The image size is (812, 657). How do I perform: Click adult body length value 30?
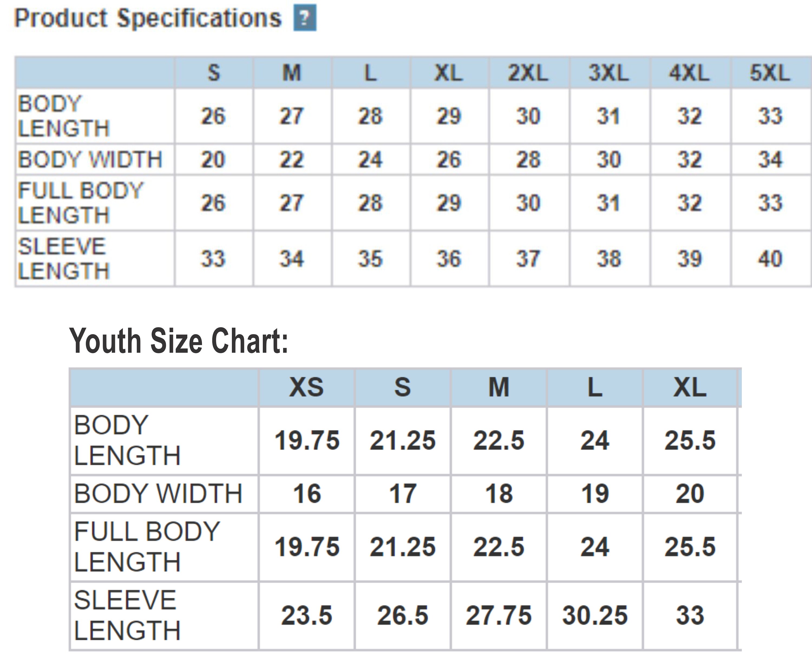528,116
